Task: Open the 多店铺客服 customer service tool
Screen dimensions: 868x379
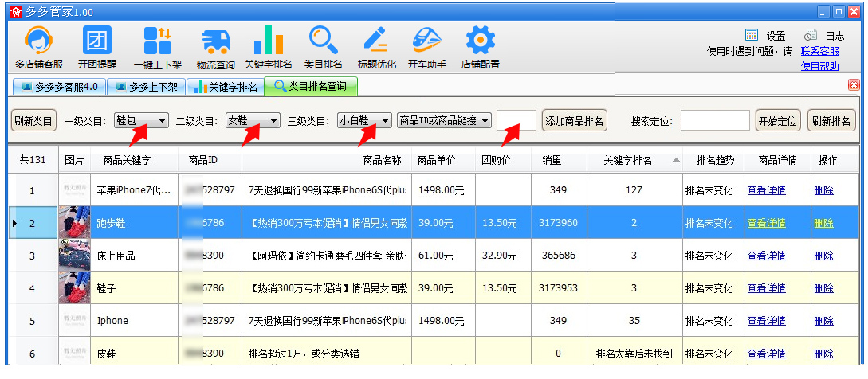Action: click(x=39, y=48)
